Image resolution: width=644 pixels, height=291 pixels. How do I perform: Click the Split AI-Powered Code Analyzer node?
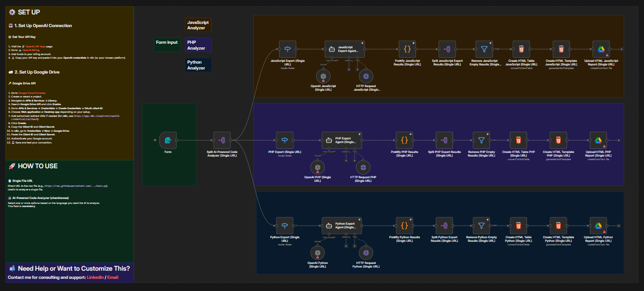click(222, 140)
